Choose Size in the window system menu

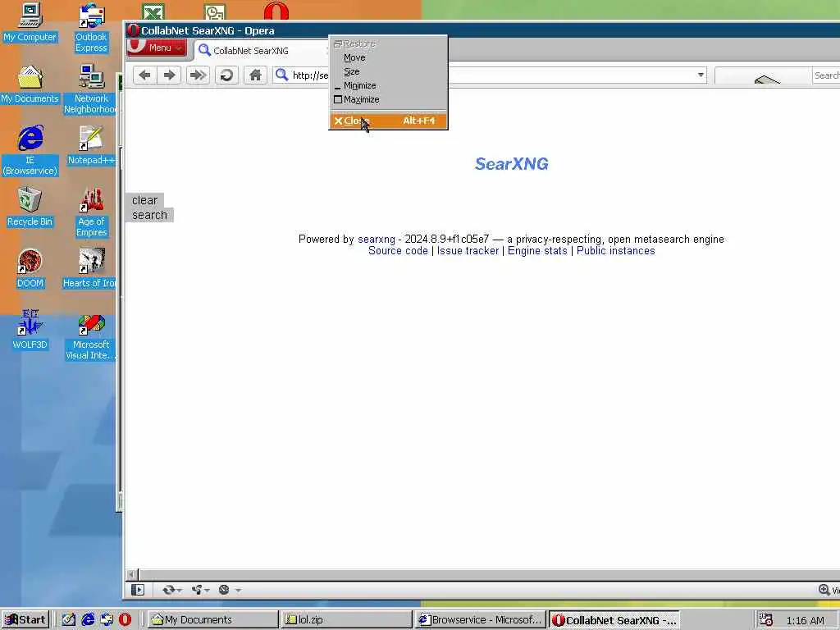pyautogui.click(x=388, y=71)
